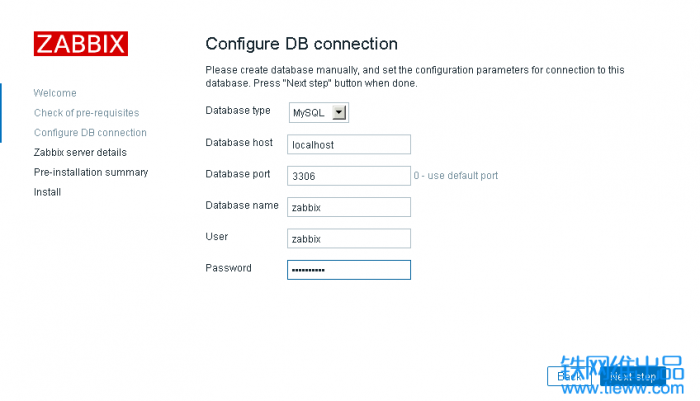Go back with the Back button
This screenshot has width=700, height=401.
point(570,376)
